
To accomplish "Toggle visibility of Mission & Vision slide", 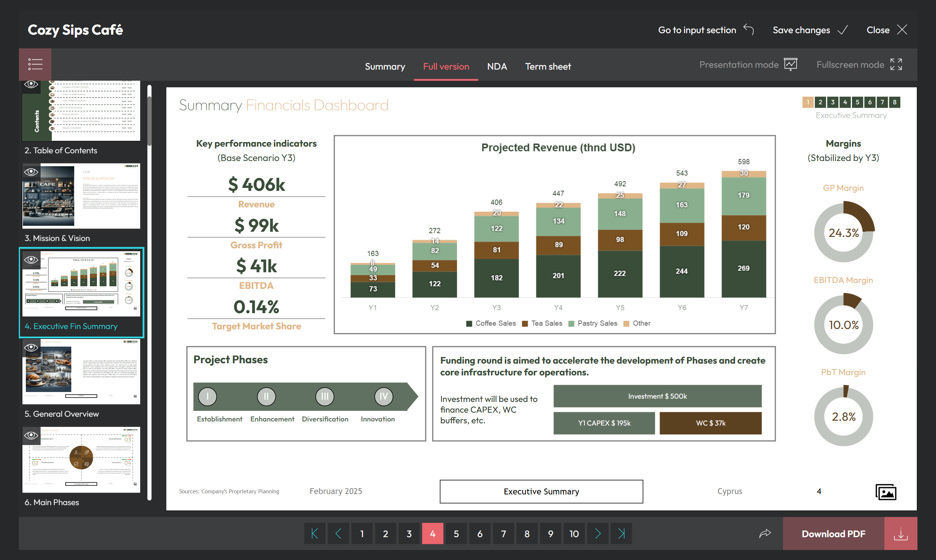I will click(31, 172).
